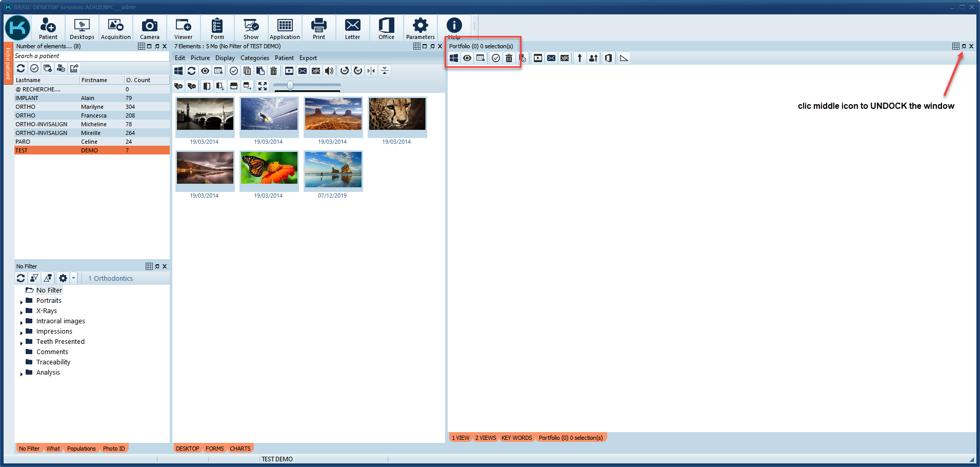Toggle the eye preview icon in Portfolio toolbar
The image size is (980, 467).
pyautogui.click(x=467, y=58)
